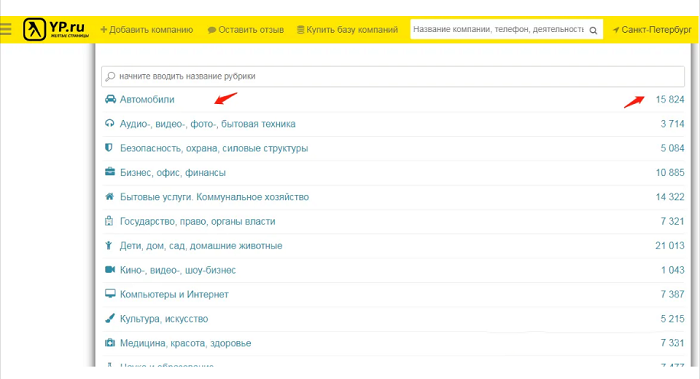
Task: Click the brush icon beside Культура, искусство
Action: [x=109, y=318]
